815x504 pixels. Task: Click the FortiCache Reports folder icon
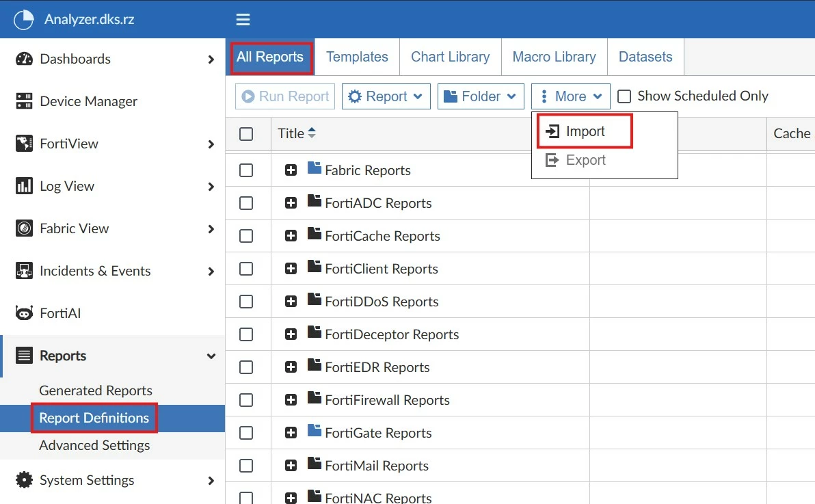314,233
